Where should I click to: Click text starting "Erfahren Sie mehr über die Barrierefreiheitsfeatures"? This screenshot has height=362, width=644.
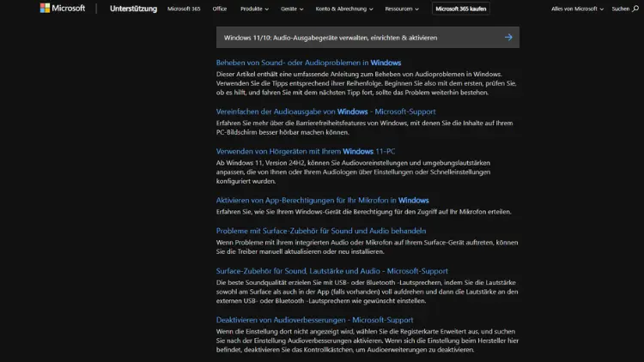coord(364,128)
